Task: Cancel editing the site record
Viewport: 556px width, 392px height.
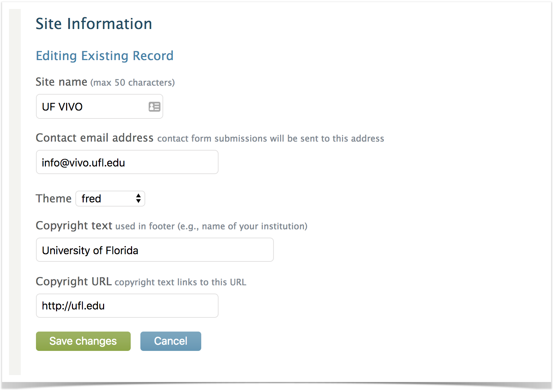Action: tap(170, 341)
